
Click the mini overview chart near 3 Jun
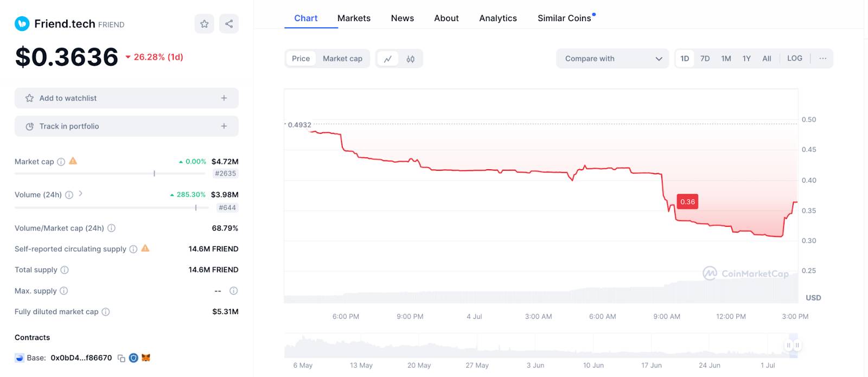click(535, 346)
